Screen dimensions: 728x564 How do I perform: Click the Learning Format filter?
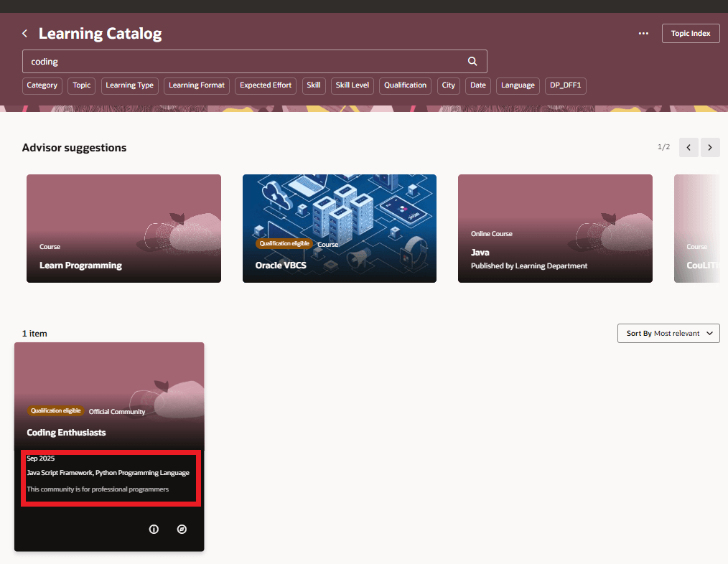196,85
